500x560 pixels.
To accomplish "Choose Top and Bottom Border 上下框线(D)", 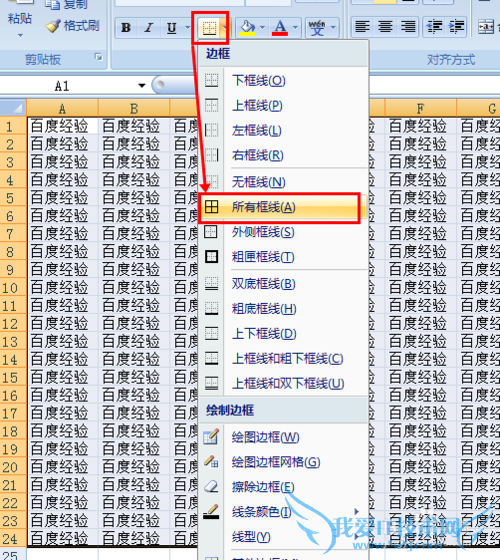I will (283, 334).
